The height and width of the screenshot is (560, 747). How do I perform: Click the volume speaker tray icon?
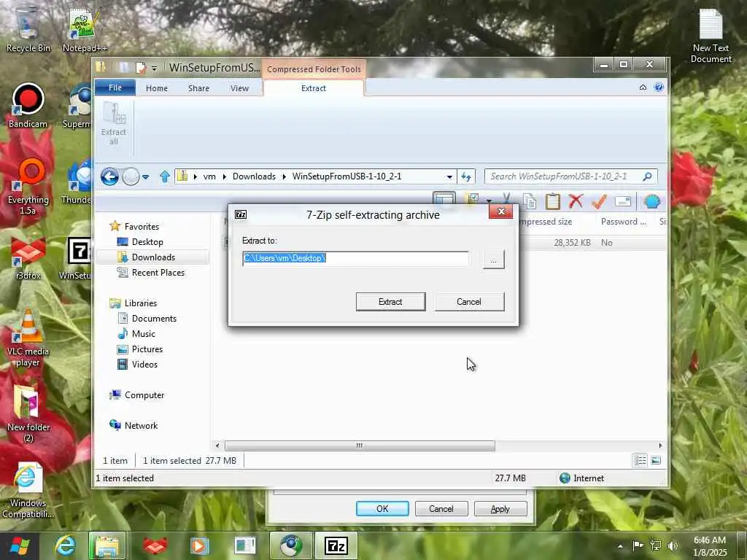coord(673,545)
